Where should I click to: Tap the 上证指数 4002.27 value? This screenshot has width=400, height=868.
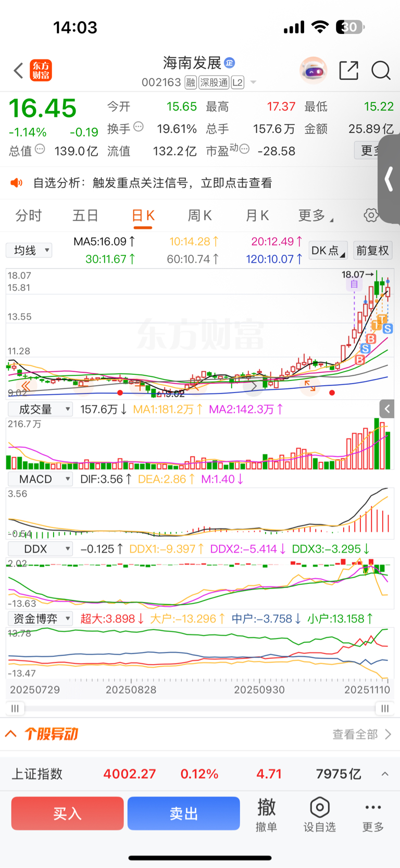(x=130, y=774)
